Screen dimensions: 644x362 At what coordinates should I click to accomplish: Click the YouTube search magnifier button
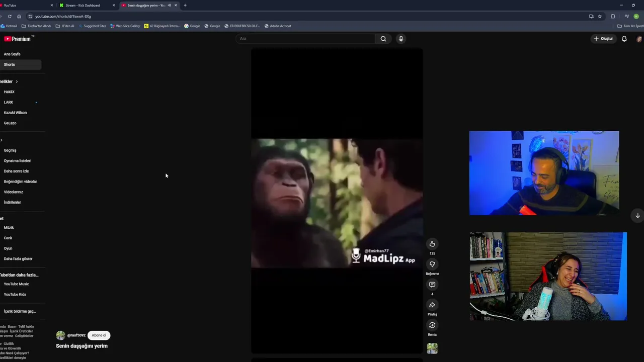point(383,39)
